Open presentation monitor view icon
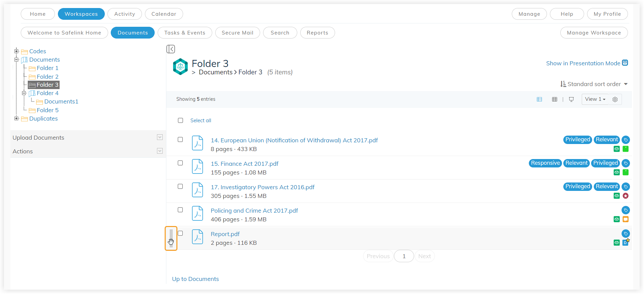The image size is (644, 294). (571, 99)
